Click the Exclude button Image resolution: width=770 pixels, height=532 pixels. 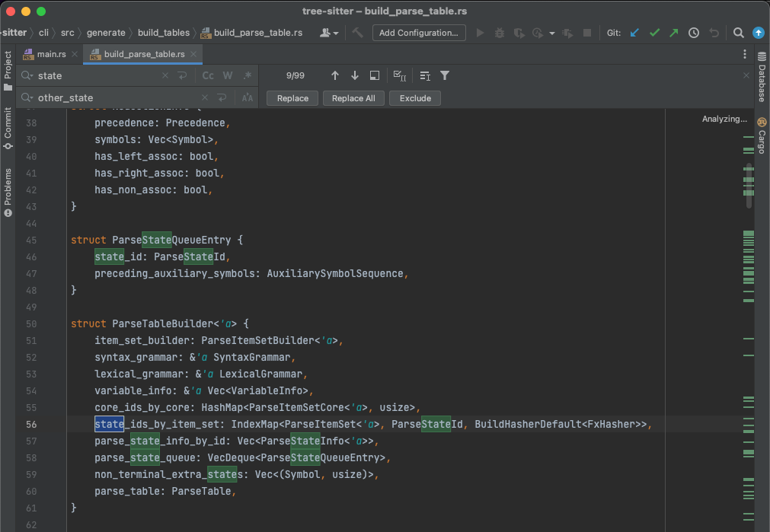(415, 97)
